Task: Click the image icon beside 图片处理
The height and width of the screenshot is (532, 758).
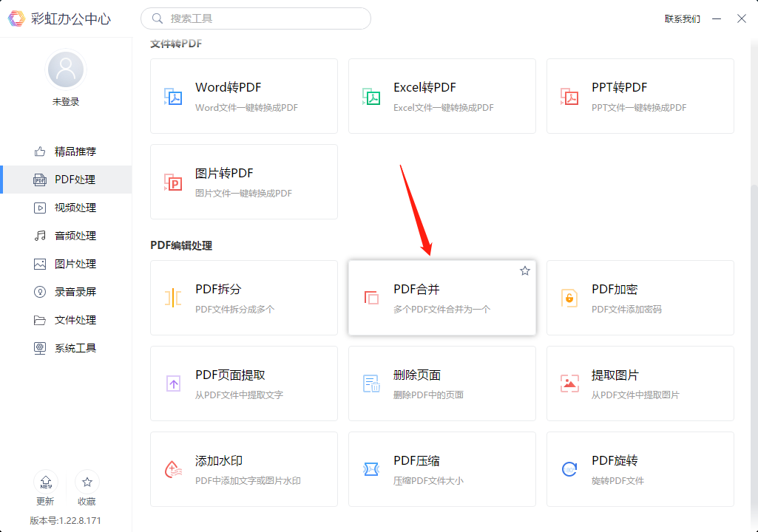Action: point(40,265)
